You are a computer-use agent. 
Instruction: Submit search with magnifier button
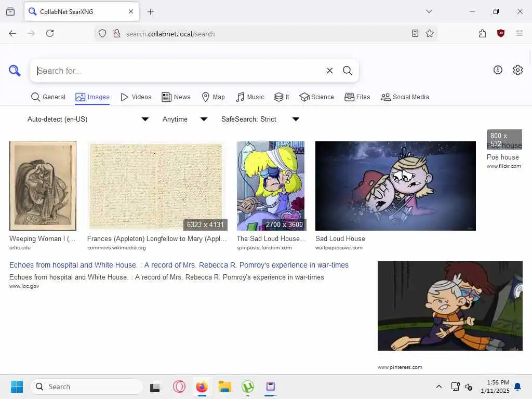tap(347, 71)
